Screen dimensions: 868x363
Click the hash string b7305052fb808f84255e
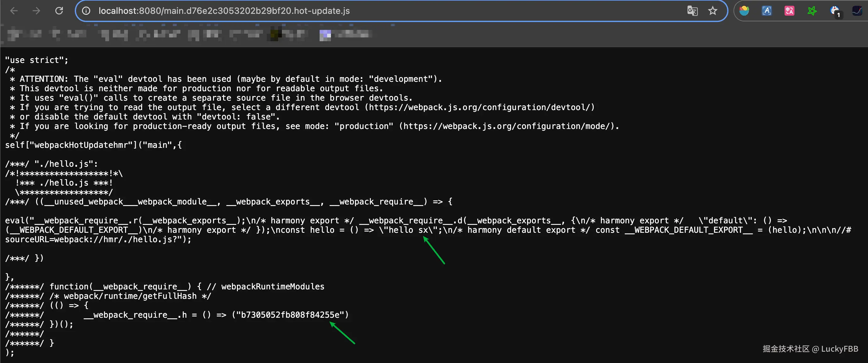[290, 315]
